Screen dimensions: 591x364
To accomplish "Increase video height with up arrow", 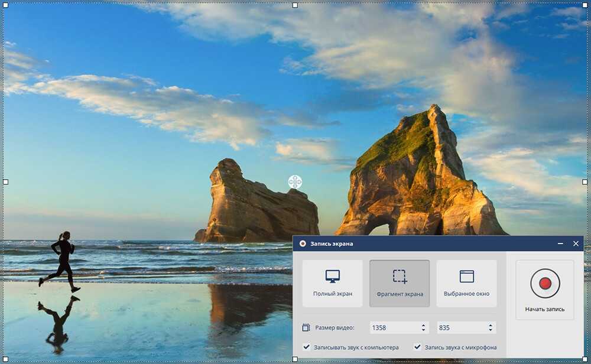I will click(490, 325).
